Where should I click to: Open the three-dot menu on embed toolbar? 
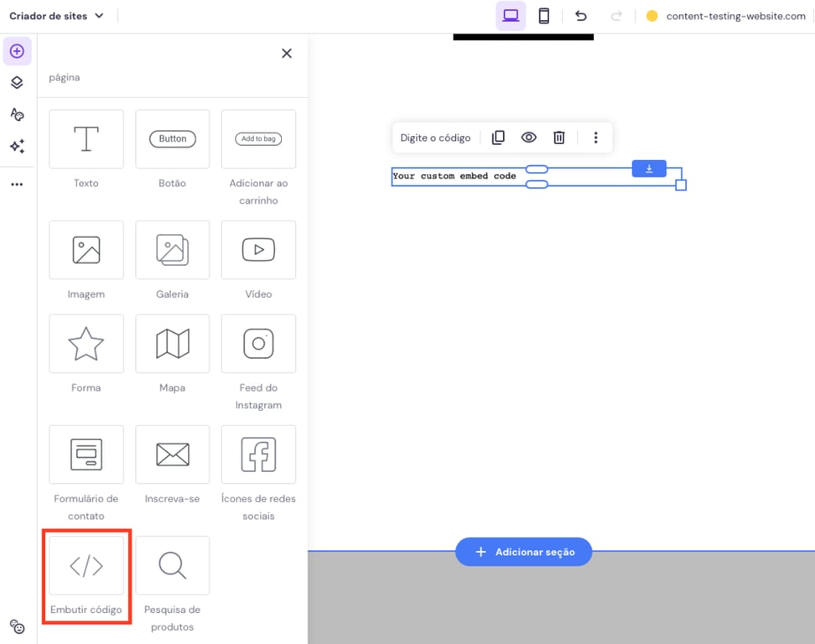595,138
